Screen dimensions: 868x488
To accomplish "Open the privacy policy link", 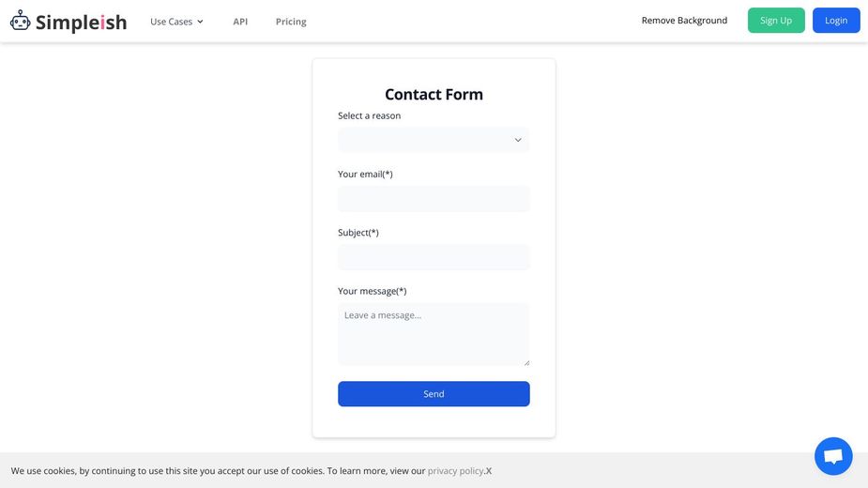I will coord(456,471).
